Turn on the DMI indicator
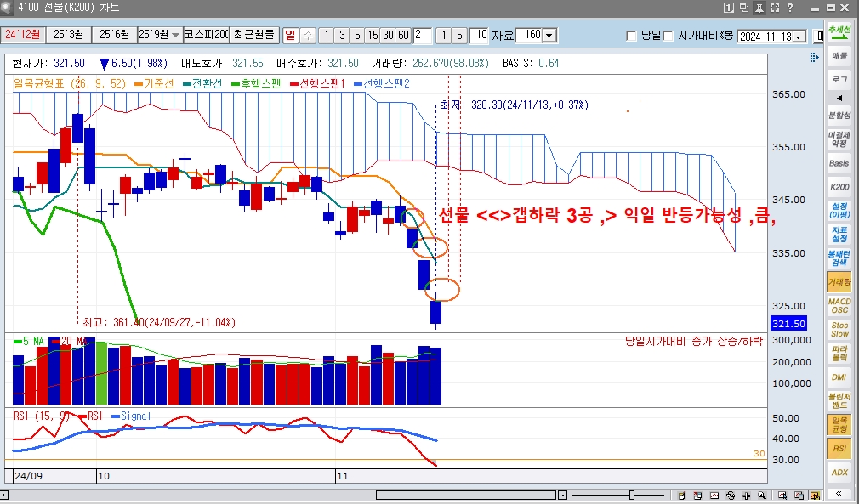Image resolution: width=859 pixels, height=504 pixels. (x=839, y=377)
